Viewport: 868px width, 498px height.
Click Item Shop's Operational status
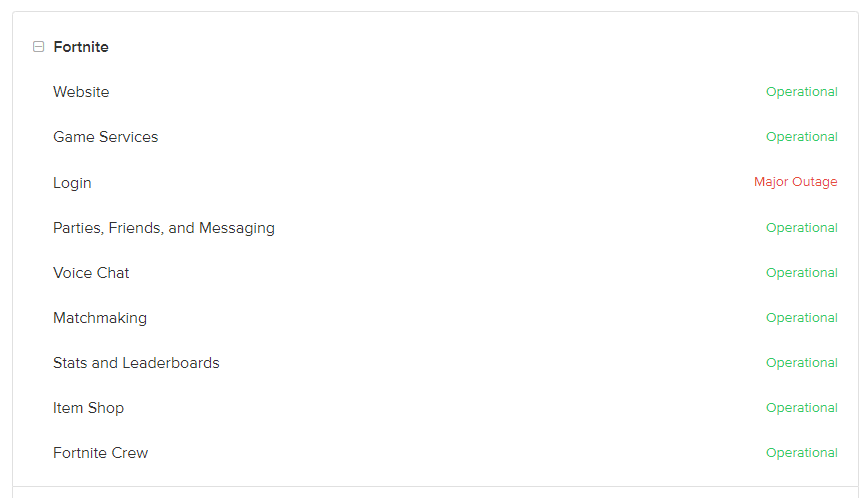tap(801, 408)
